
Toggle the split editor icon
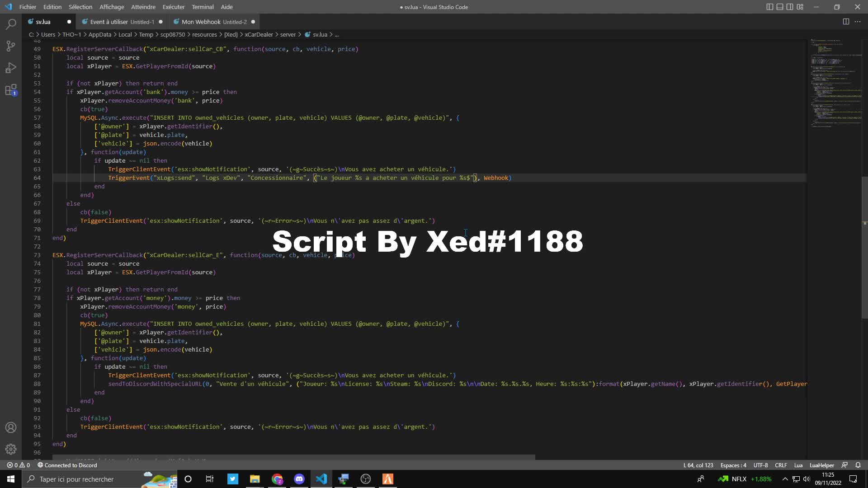coord(845,21)
